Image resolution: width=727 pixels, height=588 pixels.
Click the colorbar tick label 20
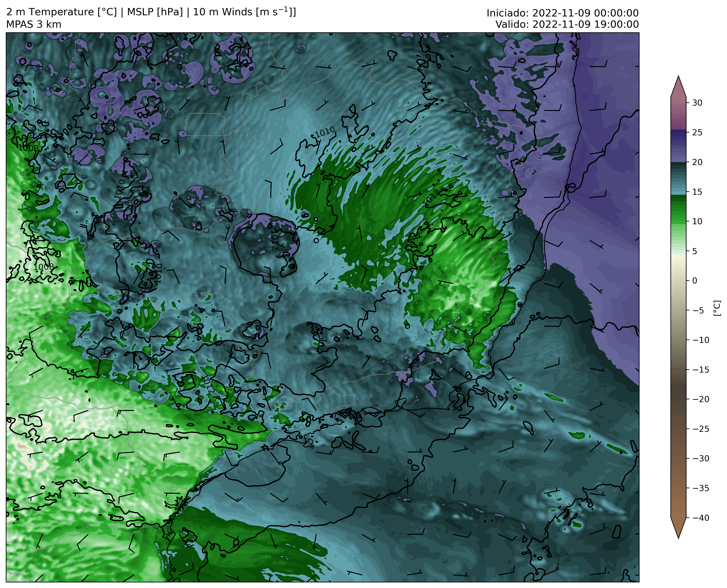697,162
